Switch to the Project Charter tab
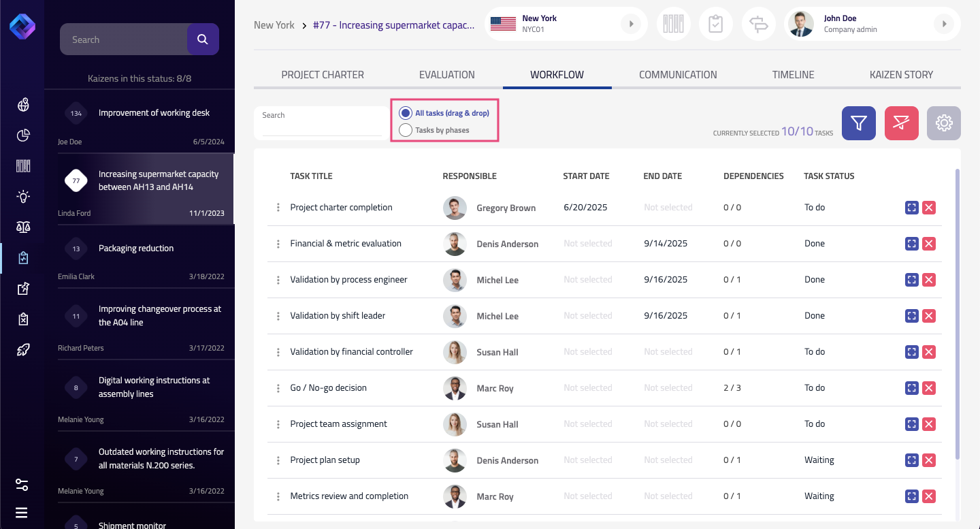 pos(323,75)
